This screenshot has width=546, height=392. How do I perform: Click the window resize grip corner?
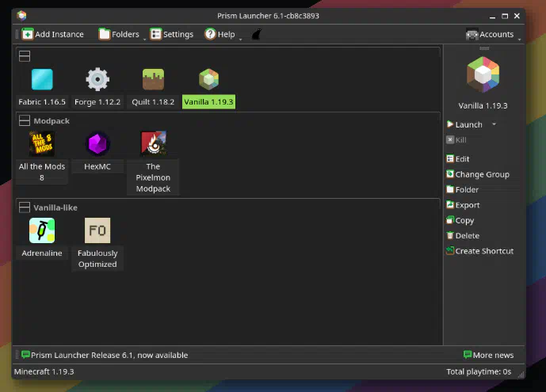[x=521, y=375]
